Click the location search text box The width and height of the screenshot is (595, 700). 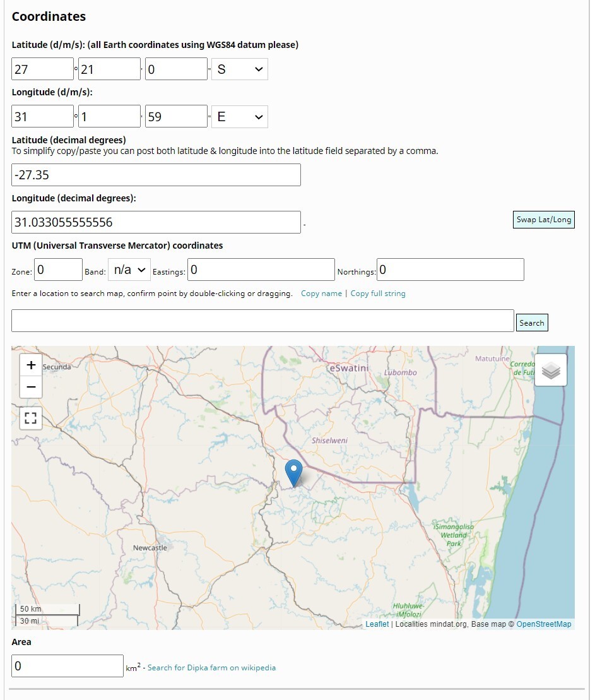pos(262,321)
